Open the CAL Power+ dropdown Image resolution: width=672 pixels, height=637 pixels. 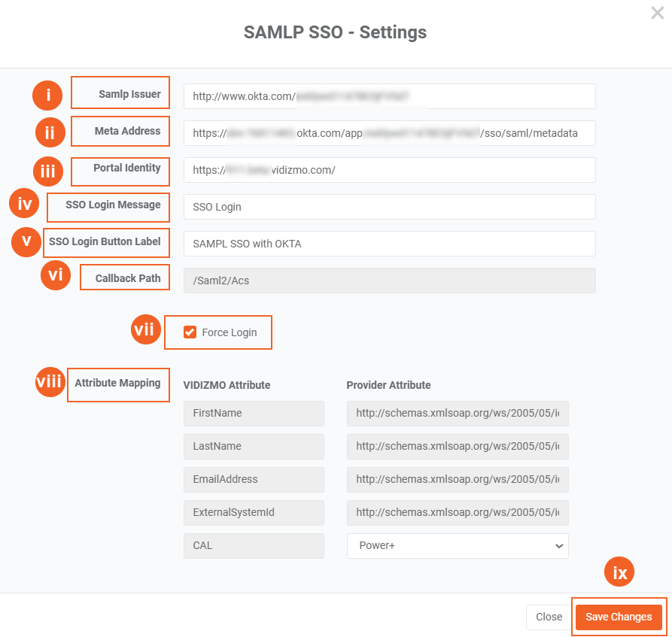tap(458, 545)
